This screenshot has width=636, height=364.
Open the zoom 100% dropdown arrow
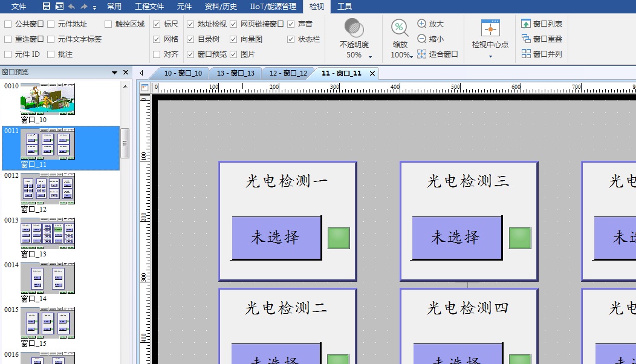(x=410, y=56)
